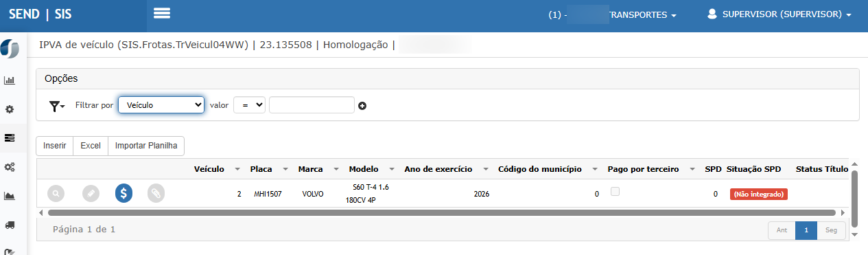Click the Status Título column header
The width and height of the screenshot is (868, 255).
click(822, 169)
